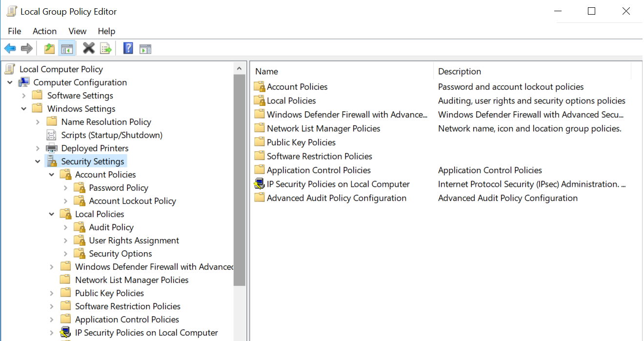The width and height of the screenshot is (644, 341).
Task: Select IP Security Policies on Local Computer in tree
Action: 146,333
